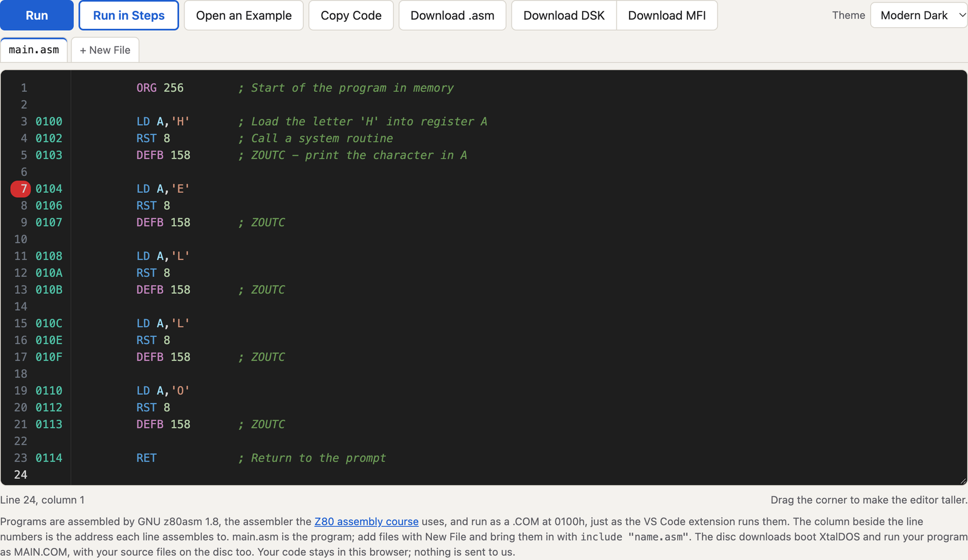
Task: Place cursor on empty line 24
Action: tap(519, 475)
